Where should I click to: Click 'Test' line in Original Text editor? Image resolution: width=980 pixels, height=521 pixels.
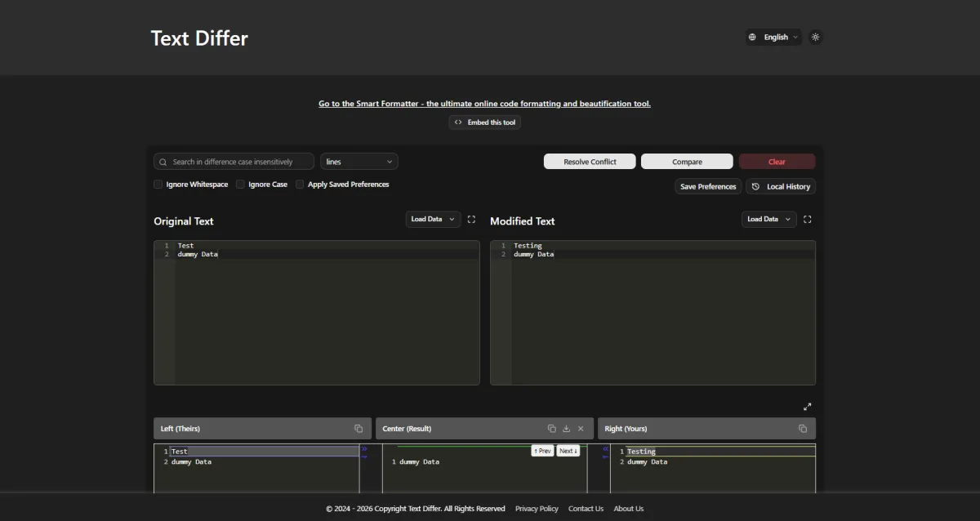pyautogui.click(x=185, y=245)
